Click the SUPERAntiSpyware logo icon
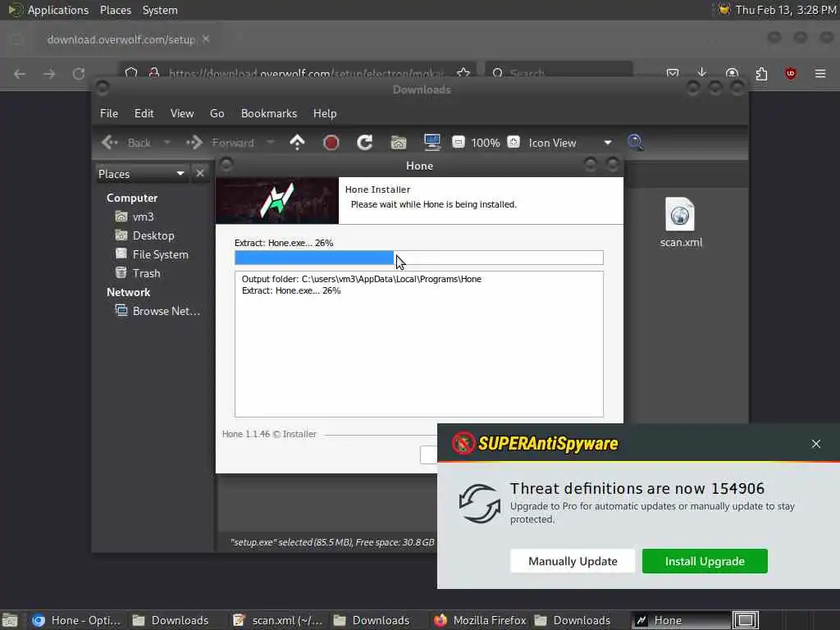This screenshot has height=630, width=840. point(463,444)
